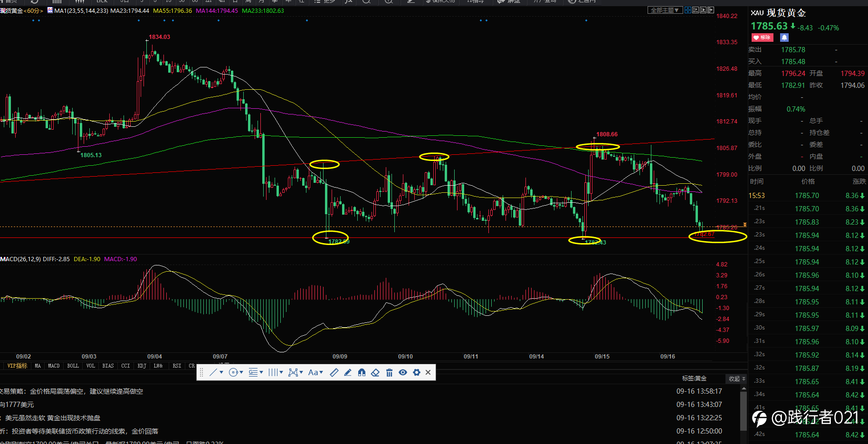Screen dimensions: 868x444
Task: Toggle the crosshair cursor mode icon
Action: click(x=688, y=10)
